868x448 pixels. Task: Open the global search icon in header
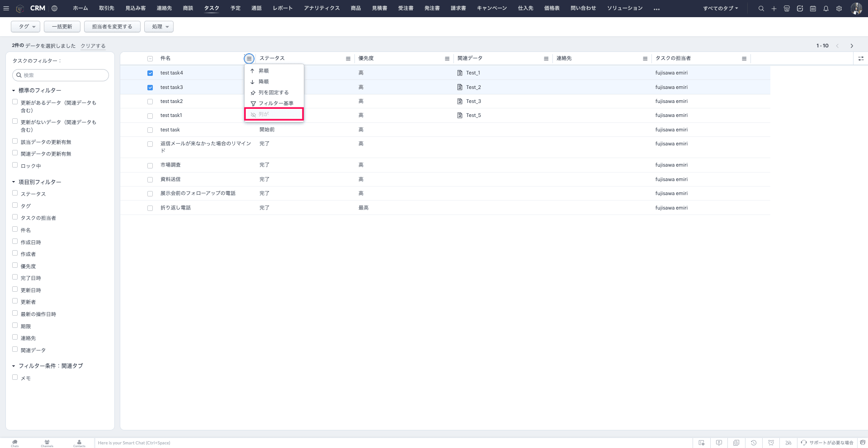761,9
